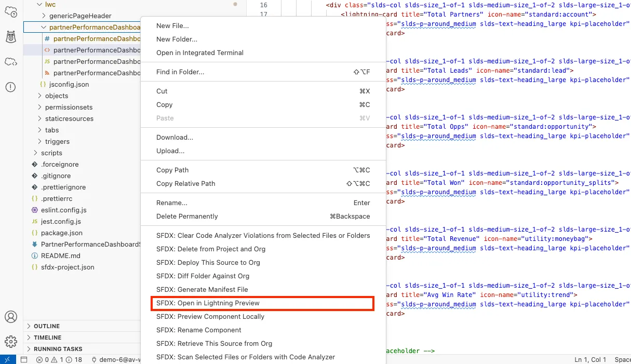Viewport: 631px width, 364px height.
Task: Click the Ln 1, Col 1 cursor position
Action: [x=587, y=359]
